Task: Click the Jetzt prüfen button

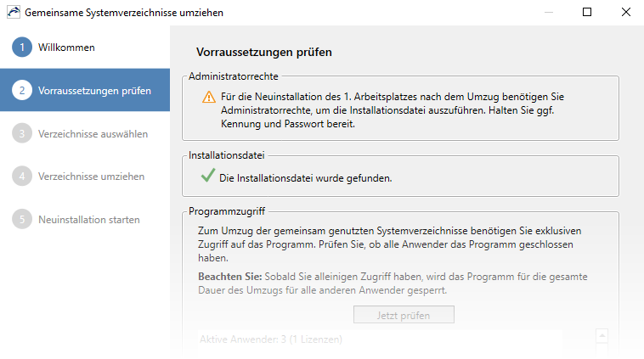Action: pyautogui.click(x=404, y=315)
